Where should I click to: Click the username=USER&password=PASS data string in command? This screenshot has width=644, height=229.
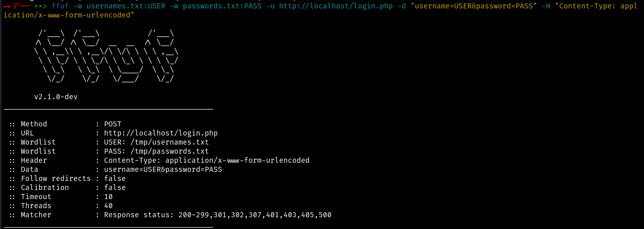click(474, 6)
